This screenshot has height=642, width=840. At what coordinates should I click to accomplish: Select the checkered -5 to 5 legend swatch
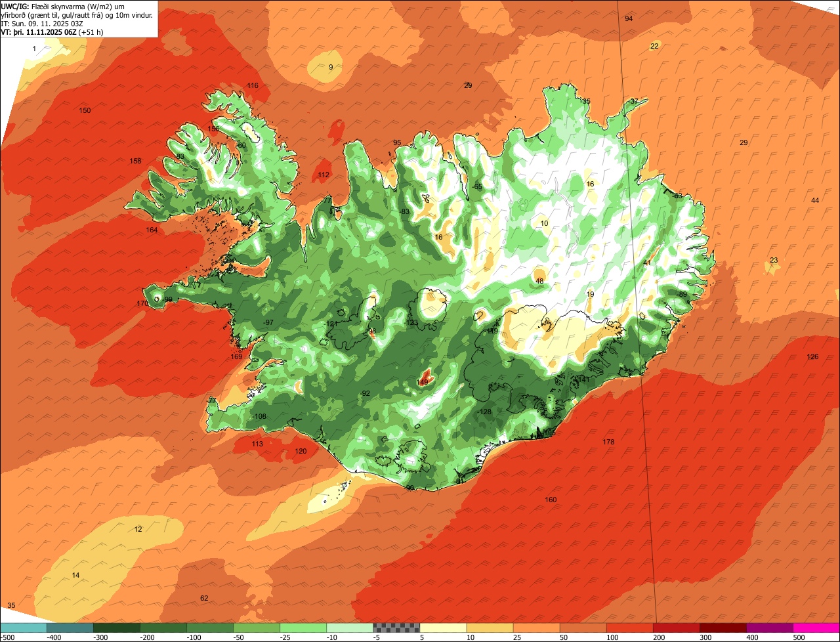tap(396, 628)
